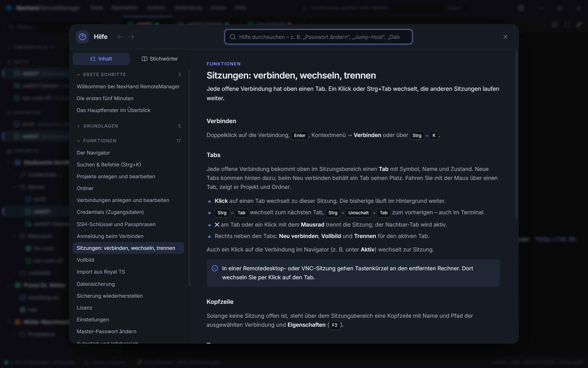Click the 'FUNKTIONEN' label above the article title
This screenshot has width=588, height=368.
pyautogui.click(x=224, y=64)
